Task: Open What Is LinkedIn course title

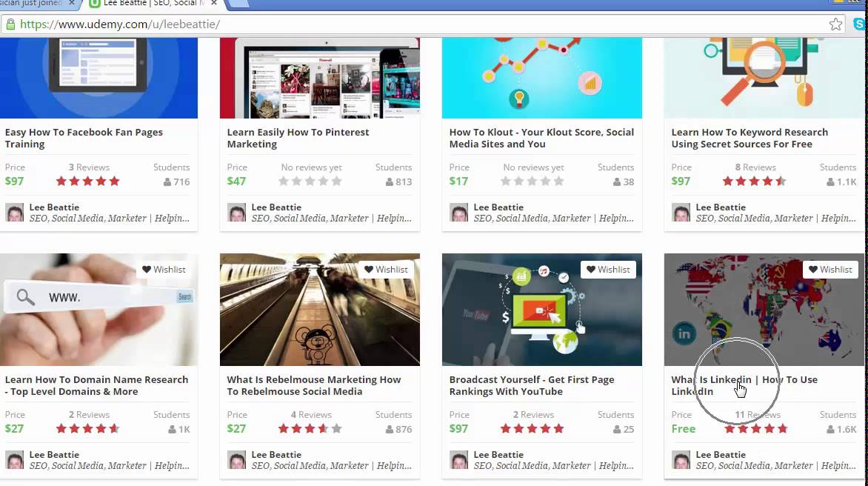Action: (744, 385)
